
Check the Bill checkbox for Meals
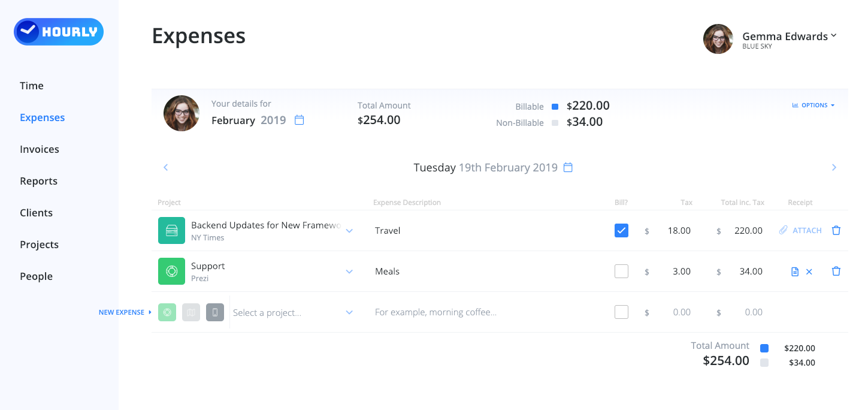tap(622, 271)
